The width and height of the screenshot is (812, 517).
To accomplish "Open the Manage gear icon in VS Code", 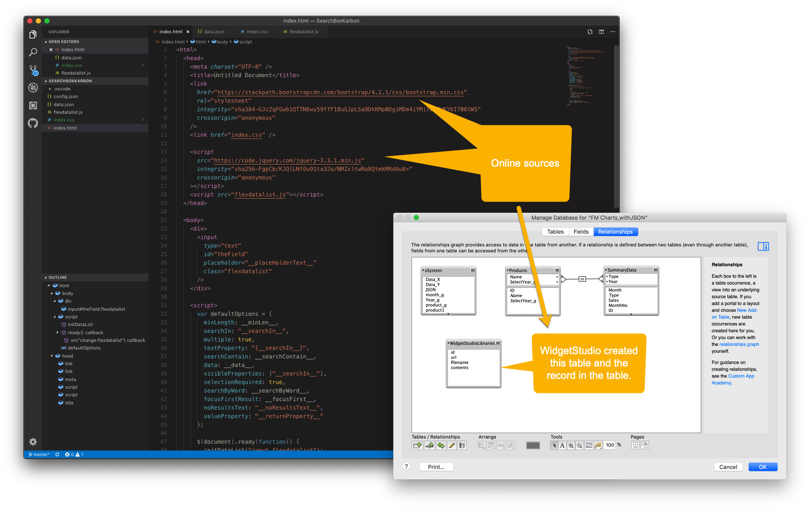I will pyautogui.click(x=33, y=442).
